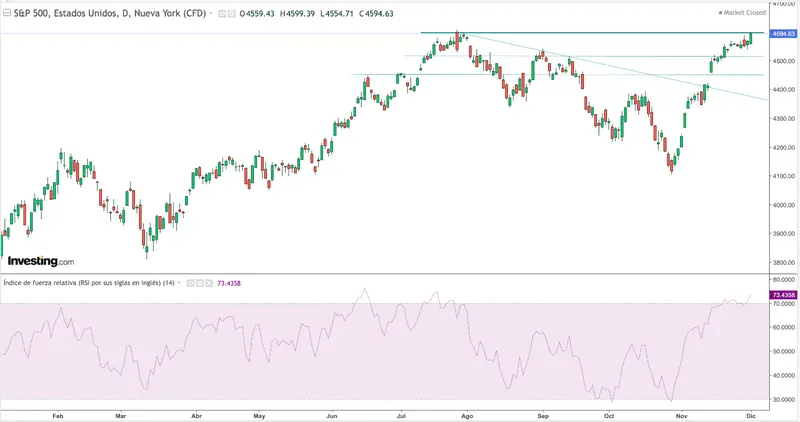This screenshot has width=800, height=422.
Task: Click the 4000.00 price axis label
Action: pyautogui.click(x=784, y=205)
